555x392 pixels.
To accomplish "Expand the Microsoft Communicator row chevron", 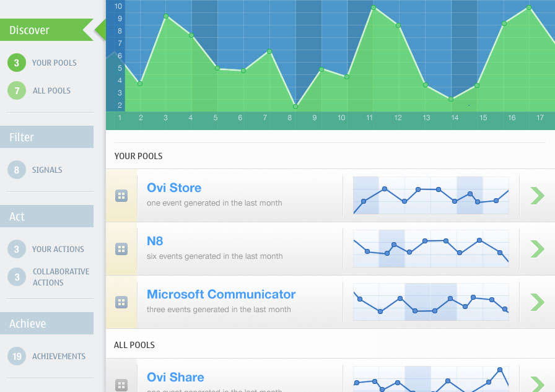I will 536,302.
